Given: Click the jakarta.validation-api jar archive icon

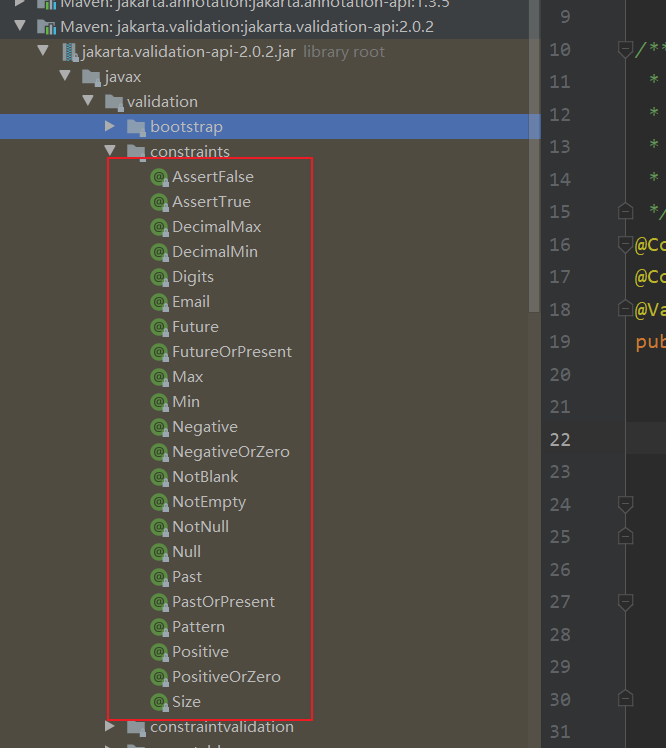Looking at the screenshot, I should 70,52.
